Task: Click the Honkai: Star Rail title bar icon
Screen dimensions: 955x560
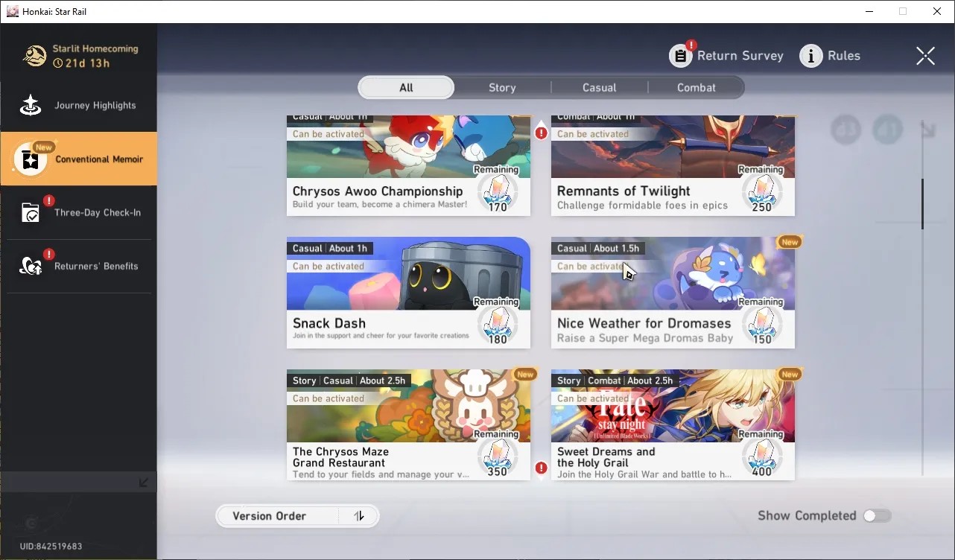Action: click(13, 11)
